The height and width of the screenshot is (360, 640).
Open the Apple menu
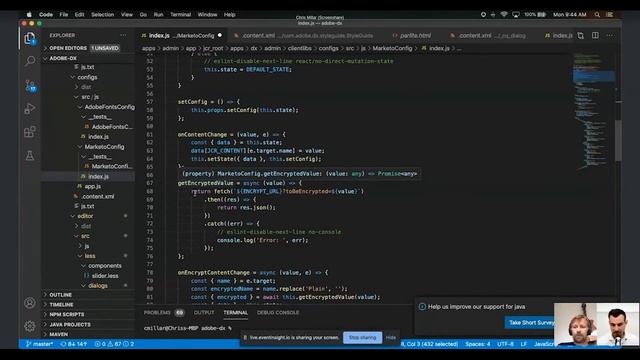pos(29,14)
